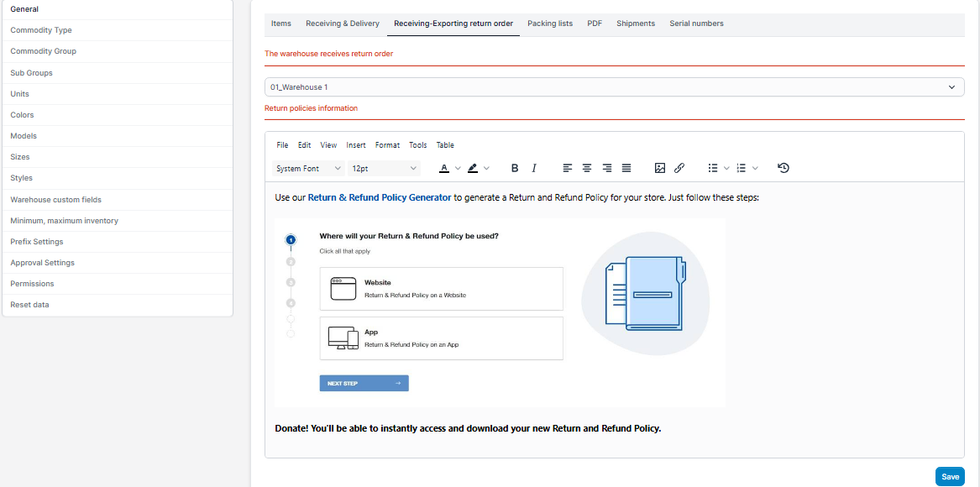Apply italic formatting

point(534,168)
